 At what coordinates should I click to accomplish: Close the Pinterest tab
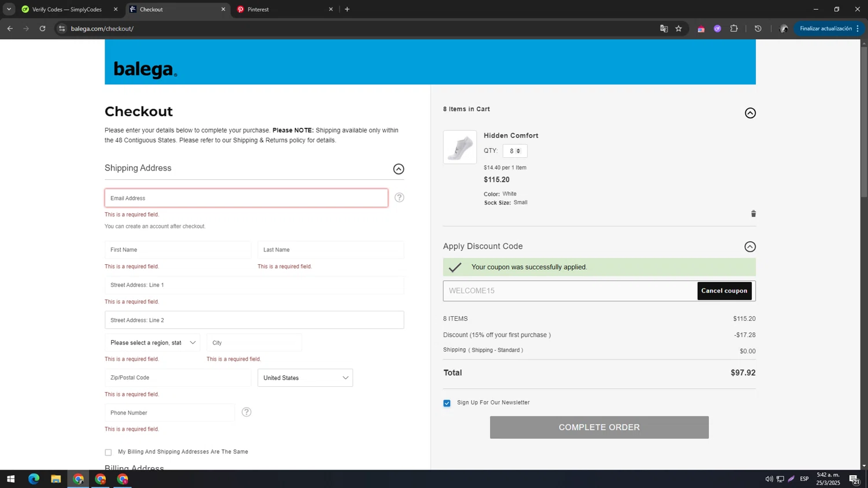click(x=331, y=9)
